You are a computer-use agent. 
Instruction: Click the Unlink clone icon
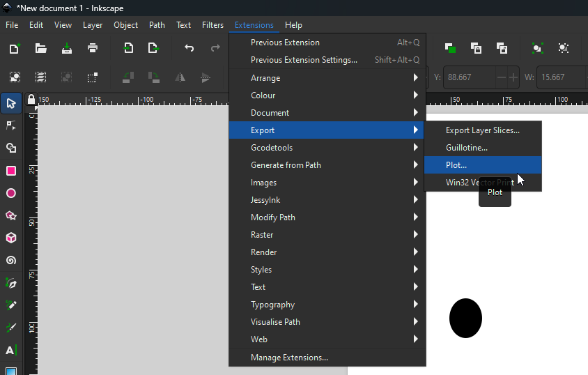coord(502,48)
